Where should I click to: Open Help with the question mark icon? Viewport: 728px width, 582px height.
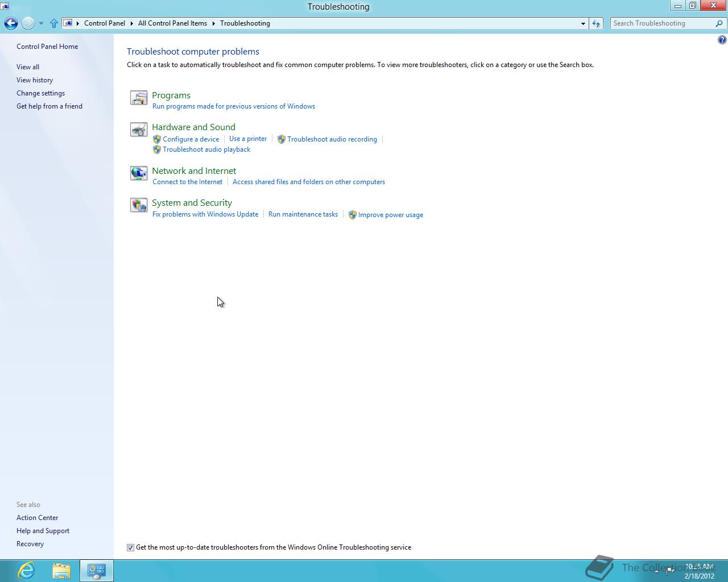tap(722, 40)
